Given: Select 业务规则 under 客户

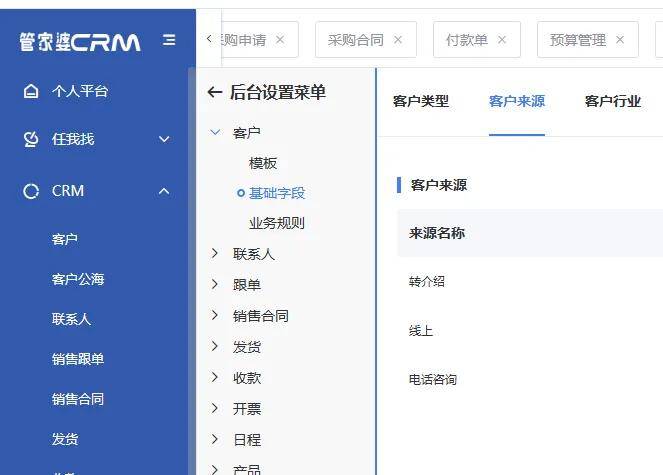Looking at the screenshot, I should click(277, 223).
